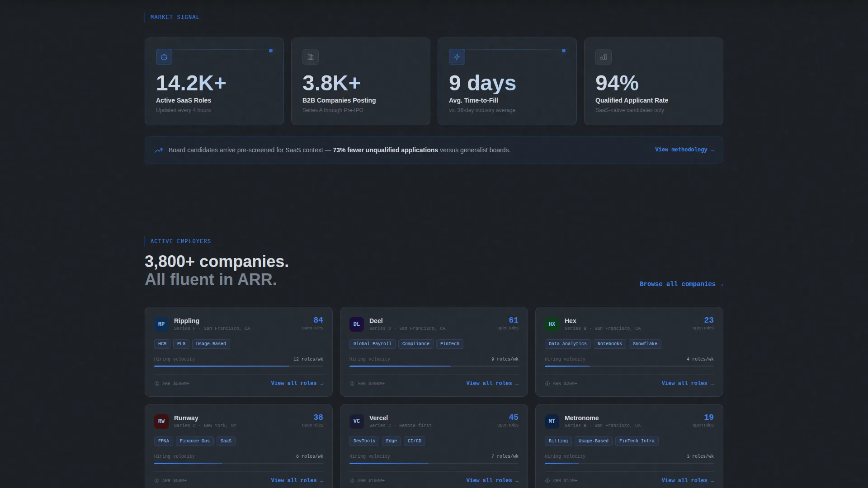Click the ARR icon beside ARR $100M+
Image resolution: width=868 pixels, height=488 pixels.
click(352, 481)
